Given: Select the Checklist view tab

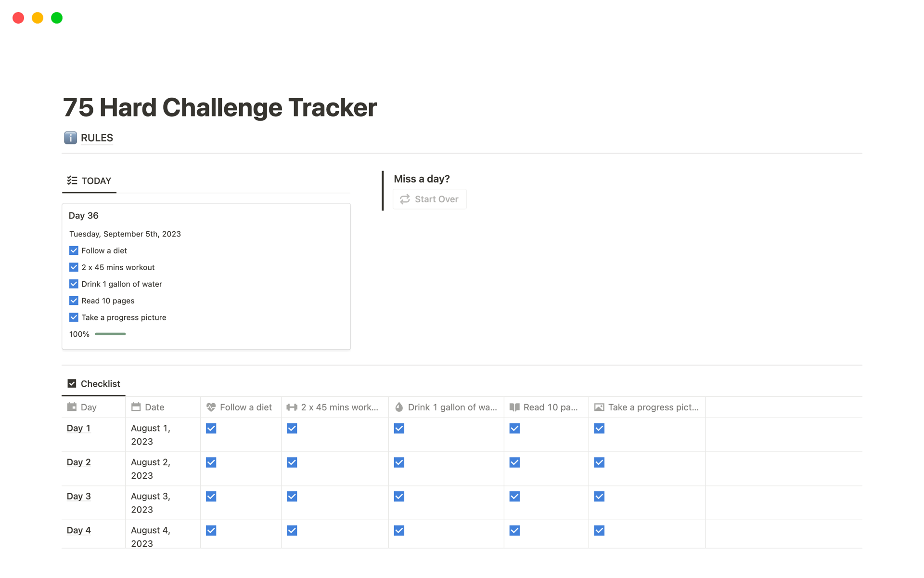Looking at the screenshot, I should [94, 384].
